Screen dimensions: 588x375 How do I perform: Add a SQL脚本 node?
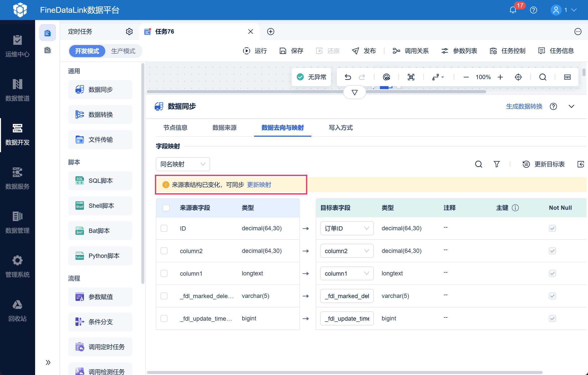point(100,181)
